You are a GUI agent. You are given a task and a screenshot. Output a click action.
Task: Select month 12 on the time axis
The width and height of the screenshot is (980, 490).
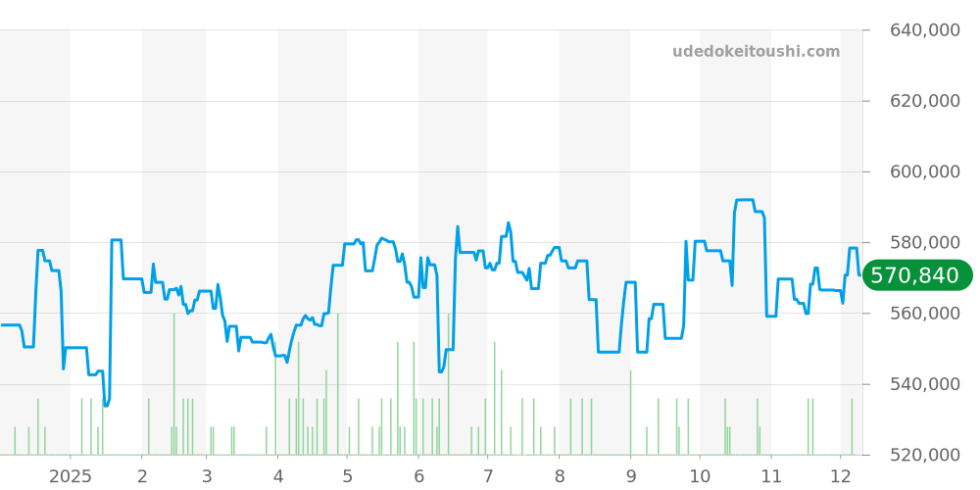(x=841, y=477)
